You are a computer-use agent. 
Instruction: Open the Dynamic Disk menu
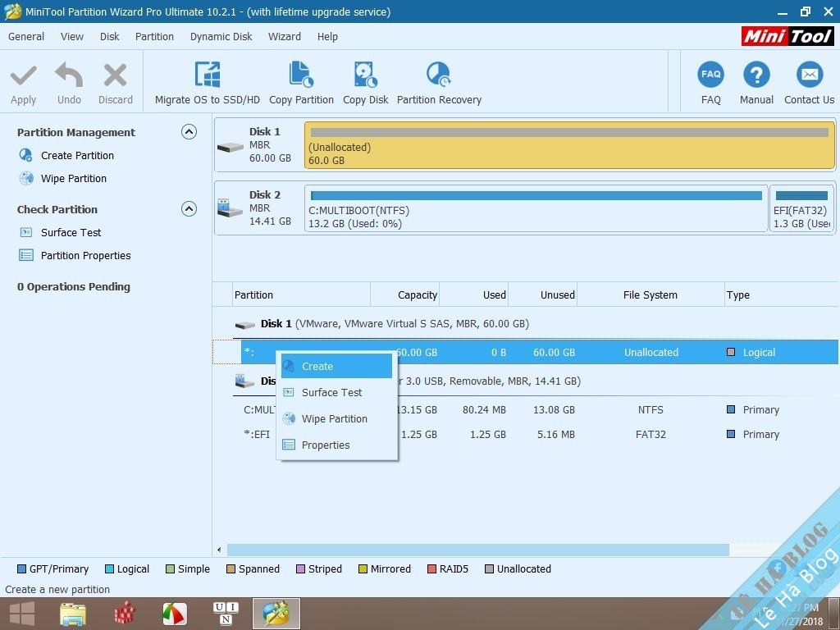(x=221, y=36)
